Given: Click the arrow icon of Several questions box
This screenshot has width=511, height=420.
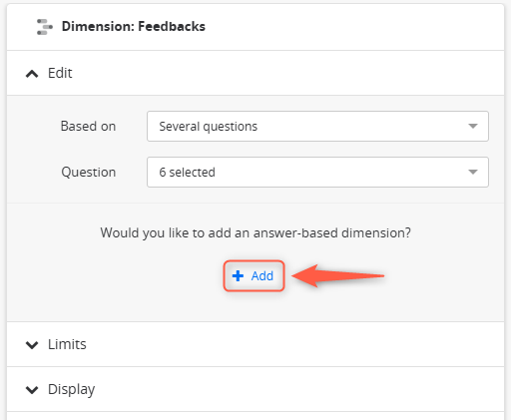Looking at the screenshot, I should pyautogui.click(x=473, y=126).
